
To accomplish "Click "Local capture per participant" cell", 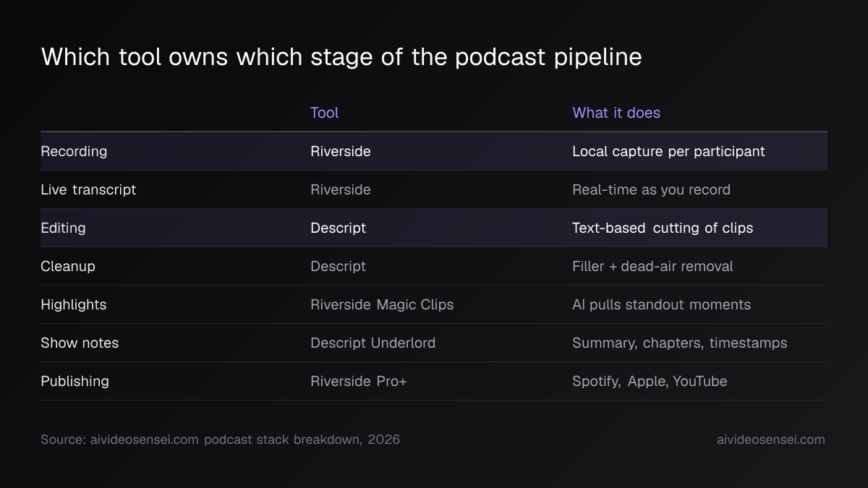I will click(668, 151).
